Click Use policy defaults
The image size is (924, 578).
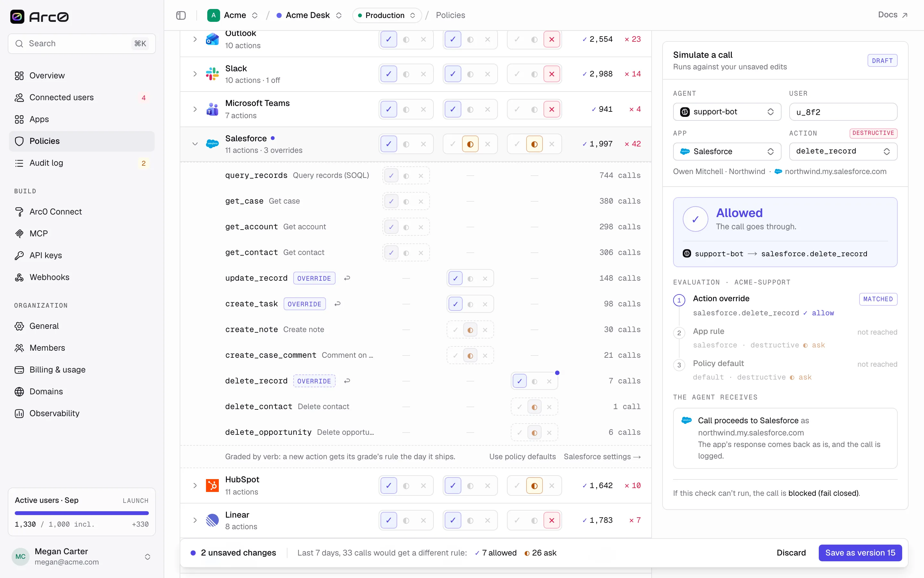point(522,456)
